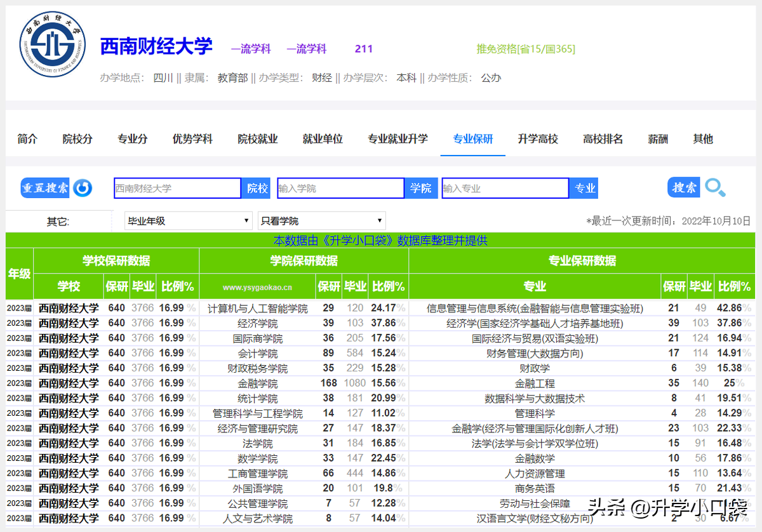Click the 西南财经大学 title link
762x532 pixels.
pyautogui.click(x=156, y=46)
